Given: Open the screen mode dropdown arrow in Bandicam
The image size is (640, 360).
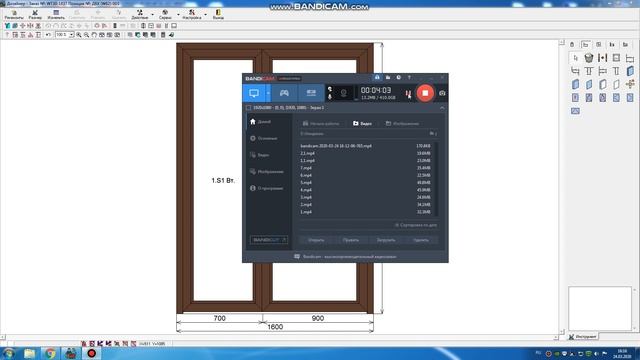Looking at the screenshot, I should [x=268, y=93].
